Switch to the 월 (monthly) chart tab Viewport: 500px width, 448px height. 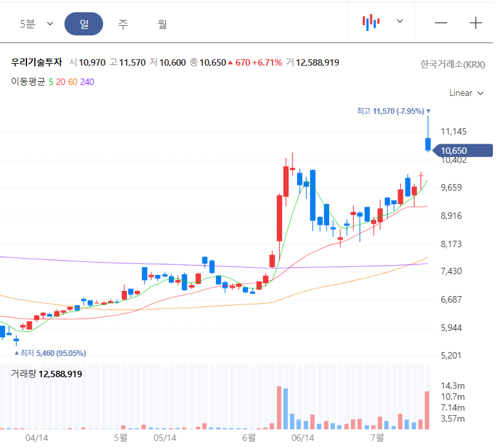pos(162,24)
